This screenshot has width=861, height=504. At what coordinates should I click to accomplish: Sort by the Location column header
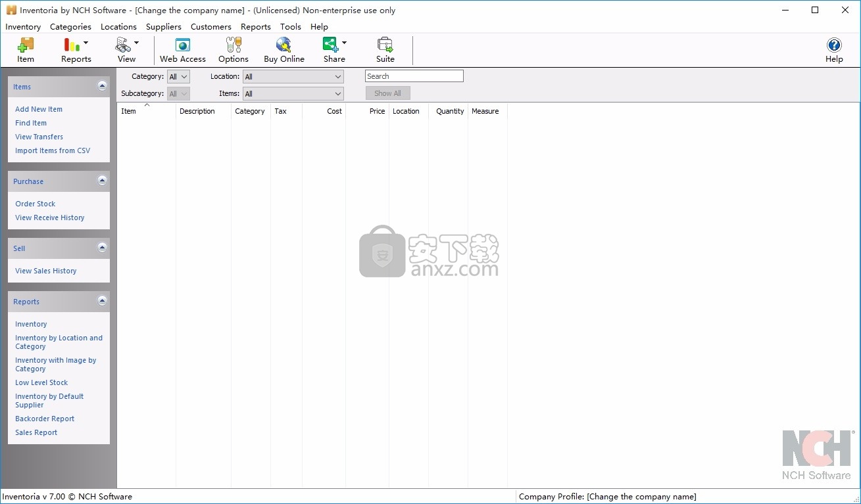pos(408,111)
